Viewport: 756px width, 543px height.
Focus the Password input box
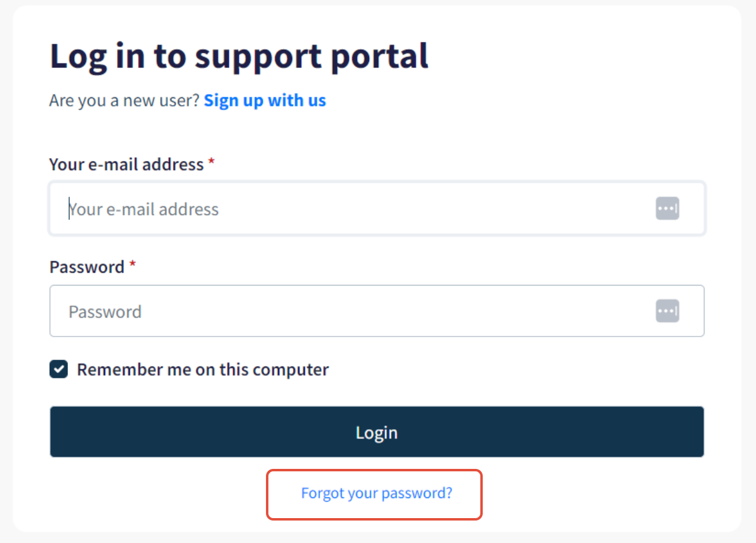tap(377, 311)
